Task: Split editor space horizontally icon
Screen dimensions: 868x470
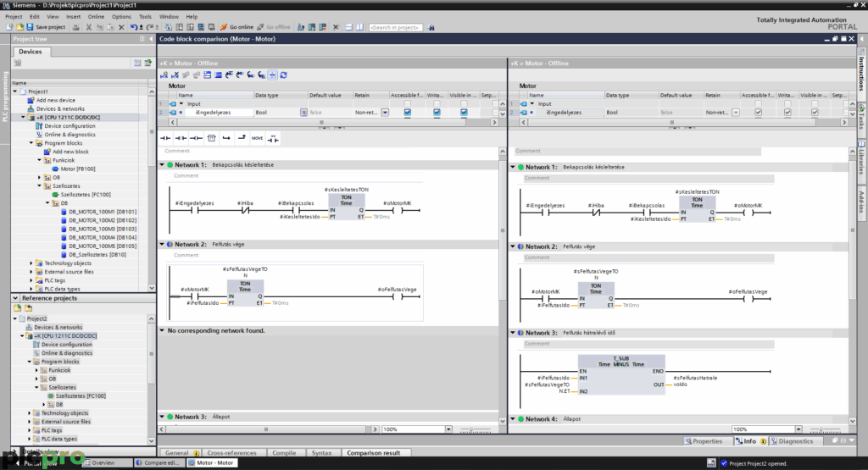Action: 348,27
